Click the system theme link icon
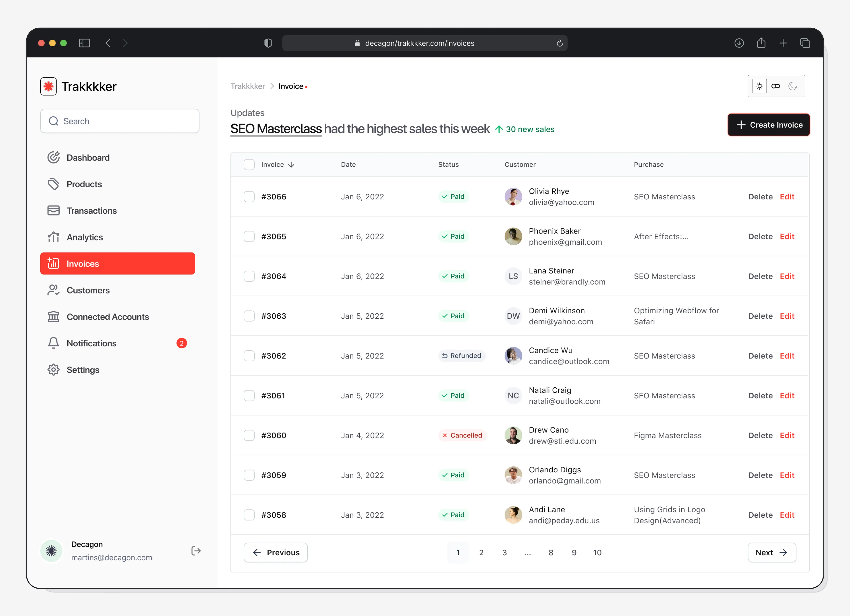 tap(776, 86)
